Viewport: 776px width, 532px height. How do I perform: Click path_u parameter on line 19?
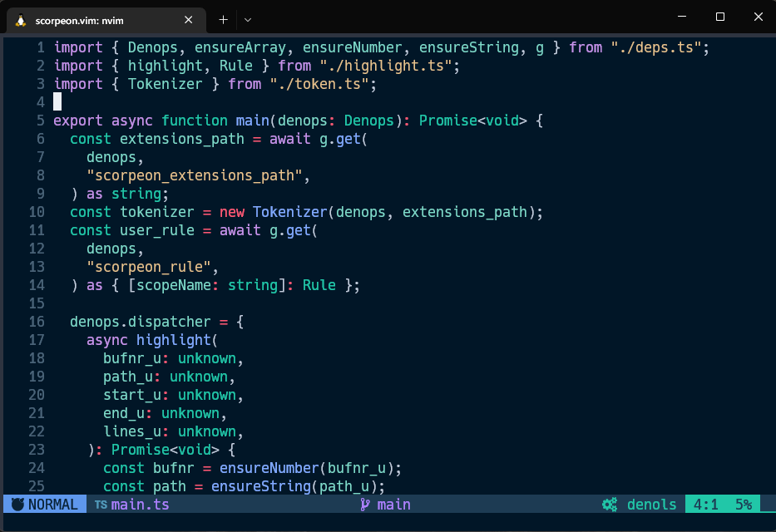(128, 377)
